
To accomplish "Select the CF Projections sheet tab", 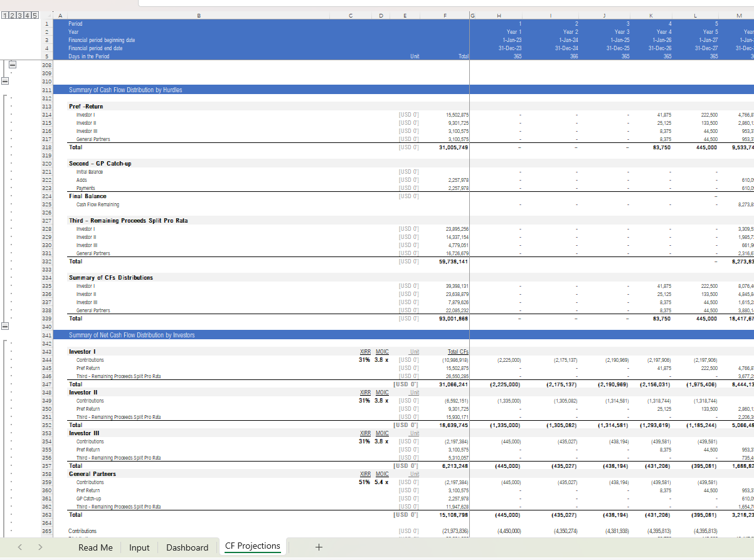I will click(252, 546).
